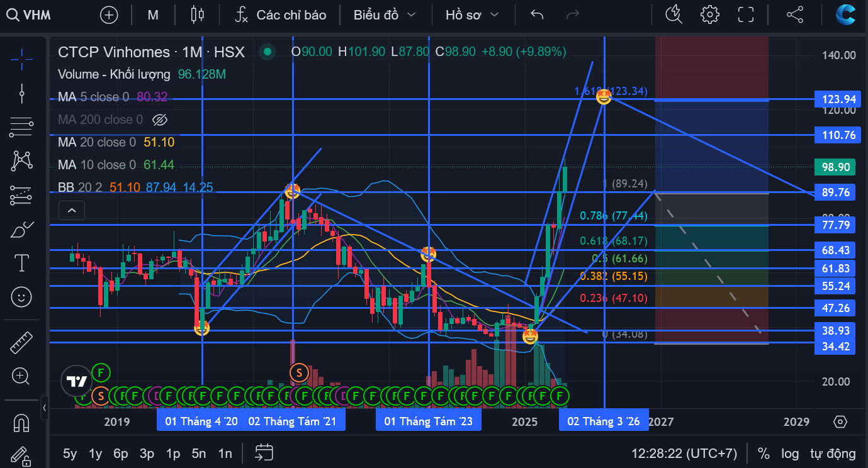This screenshot has height=468, width=868.
Task: Set date range to 3p
Action: pyautogui.click(x=147, y=454)
